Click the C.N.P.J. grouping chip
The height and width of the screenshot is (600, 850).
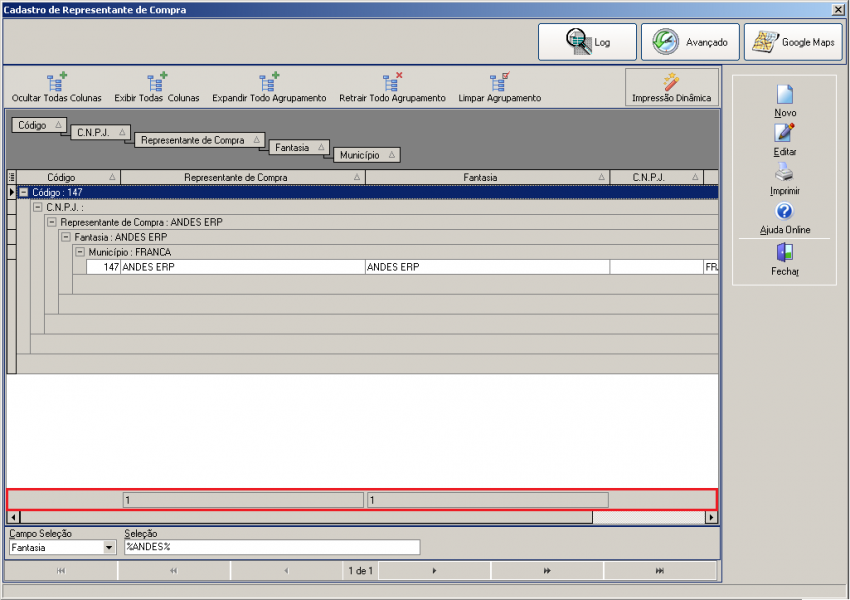(x=100, y=133)
